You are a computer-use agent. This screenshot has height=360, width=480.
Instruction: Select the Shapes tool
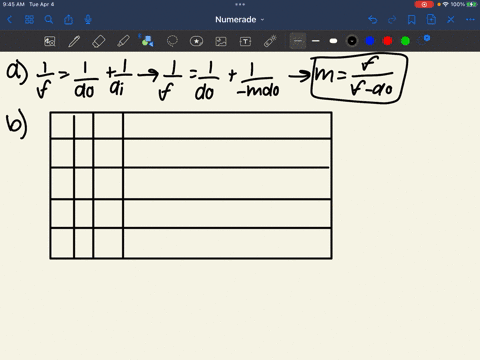[x=147, y=41]
